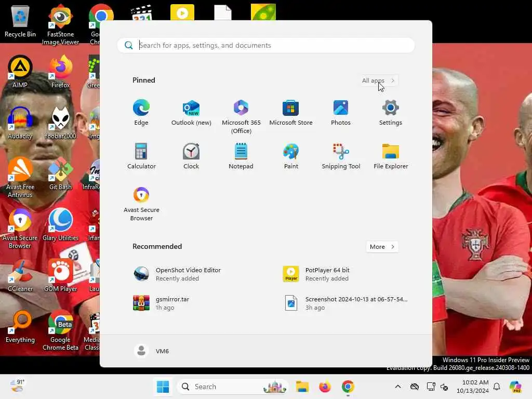Expand All apps list
The height and width of the screenshot is (399, 532).
(x=379, y=81)
